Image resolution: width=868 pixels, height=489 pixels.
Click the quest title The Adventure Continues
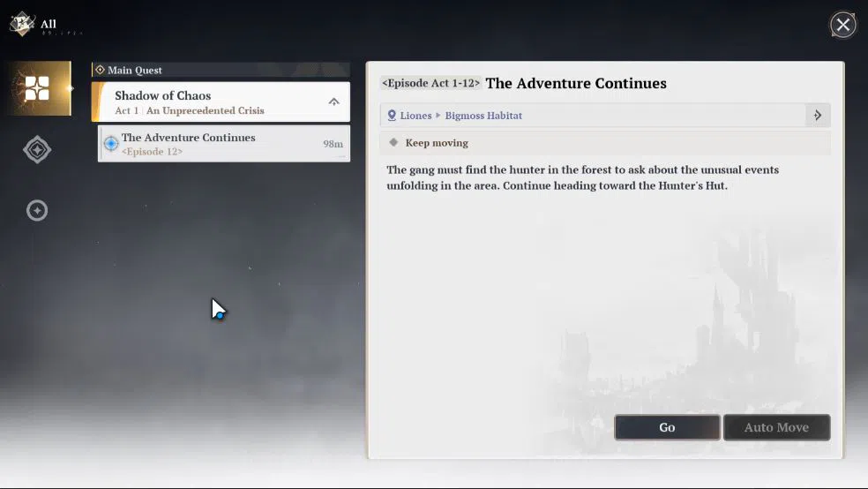click(576, 83)
